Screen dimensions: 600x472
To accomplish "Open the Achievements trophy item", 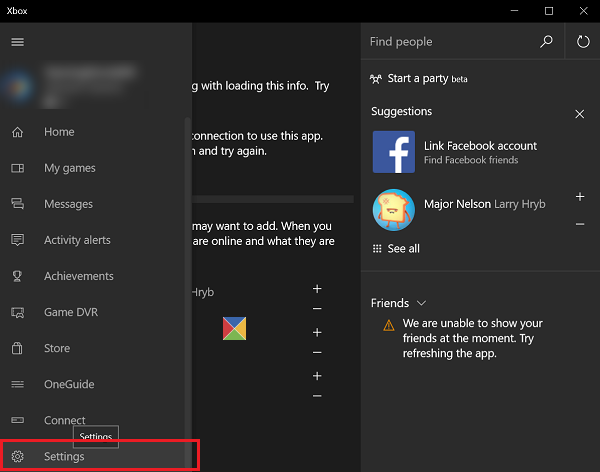I will [78, 276].
